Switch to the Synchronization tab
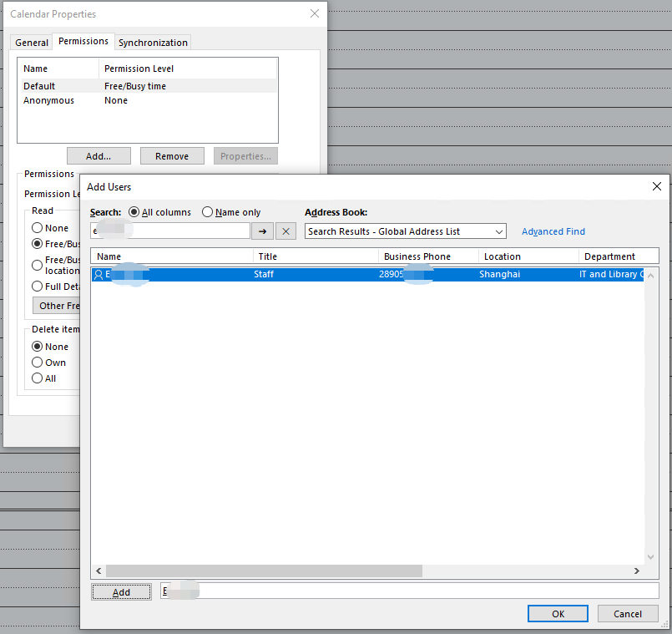The height and width of the screenshot is (634, 672). [x=153, y=43]
